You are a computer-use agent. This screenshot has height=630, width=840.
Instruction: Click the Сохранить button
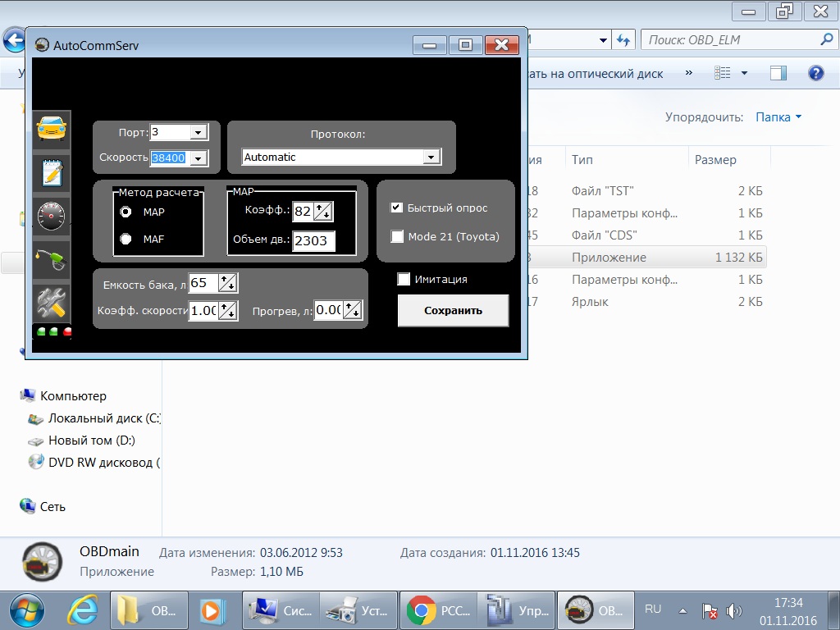(453, 311)
